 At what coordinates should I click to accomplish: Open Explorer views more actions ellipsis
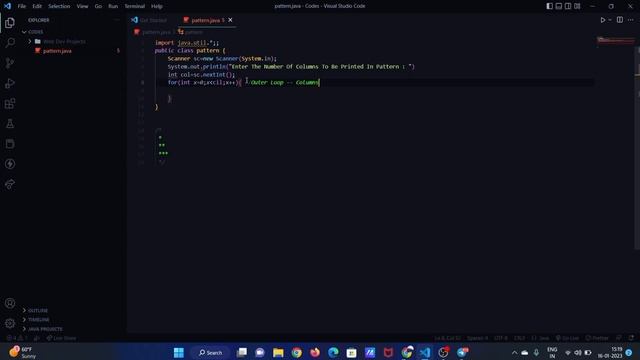point(117,20)
